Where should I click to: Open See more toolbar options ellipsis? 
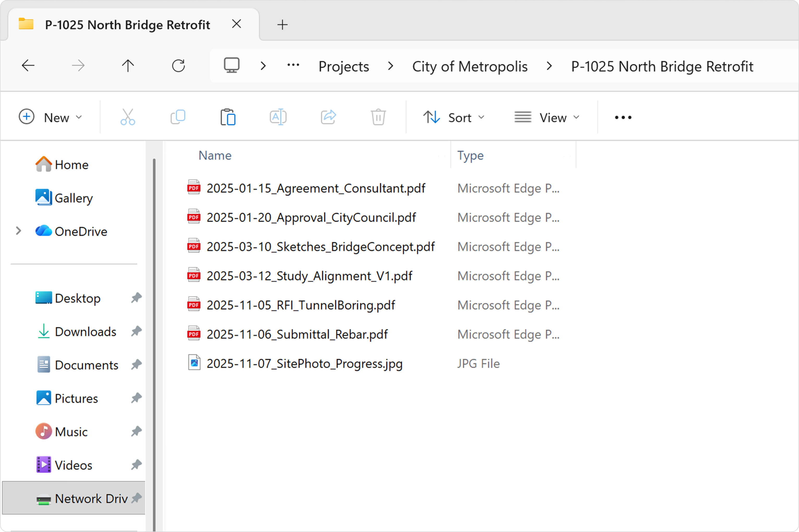tap(623, 117)
